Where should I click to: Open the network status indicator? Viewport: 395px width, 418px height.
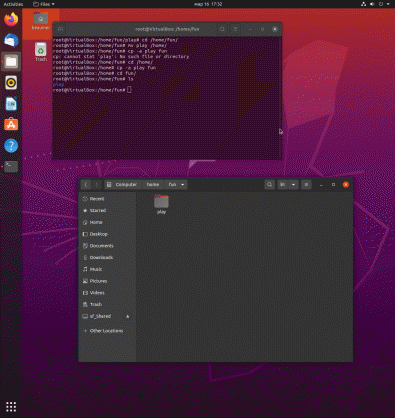[x=363, y=4]
